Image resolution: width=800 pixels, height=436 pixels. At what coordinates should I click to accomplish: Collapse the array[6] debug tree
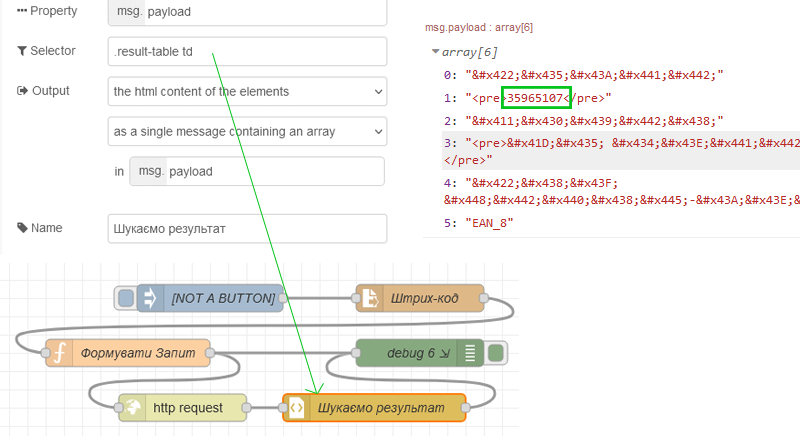[x=435, y=52]
